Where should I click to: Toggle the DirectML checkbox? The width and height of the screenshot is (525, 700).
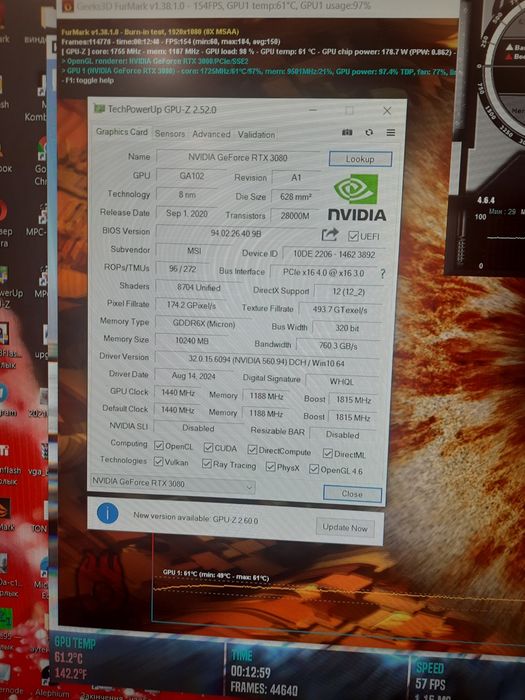328,454
